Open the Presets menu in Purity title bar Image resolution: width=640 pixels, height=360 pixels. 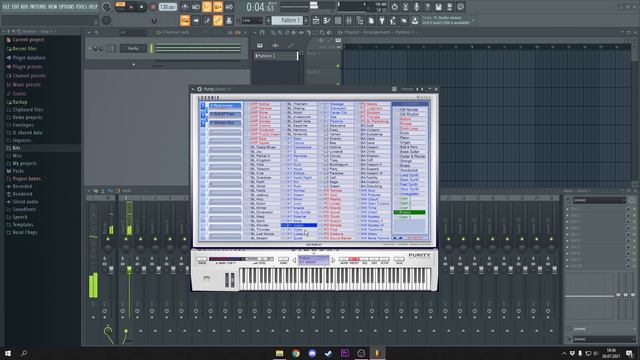click(x=407, y=89)
